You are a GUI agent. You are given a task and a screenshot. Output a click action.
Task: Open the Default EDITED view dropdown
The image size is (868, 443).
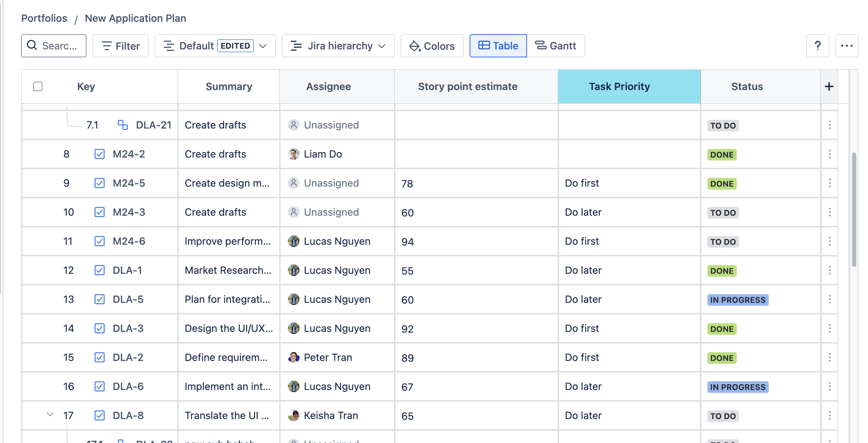pos(215,46)
